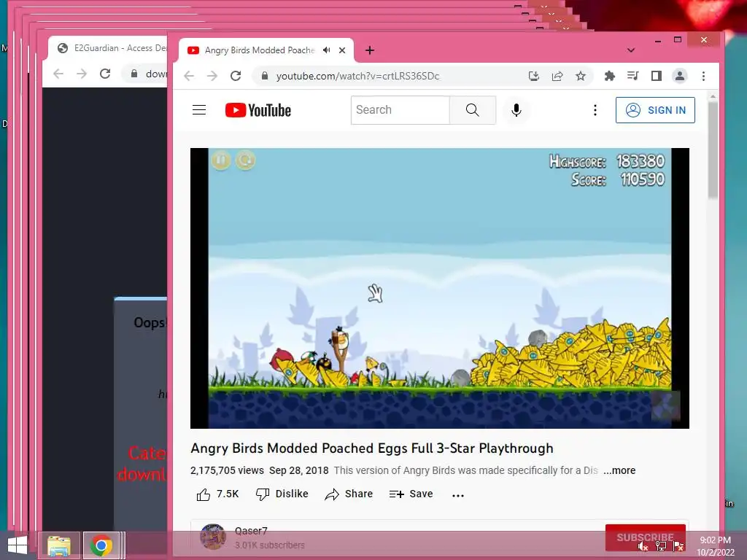Click the page vertical scrollbar thumb

713,150
